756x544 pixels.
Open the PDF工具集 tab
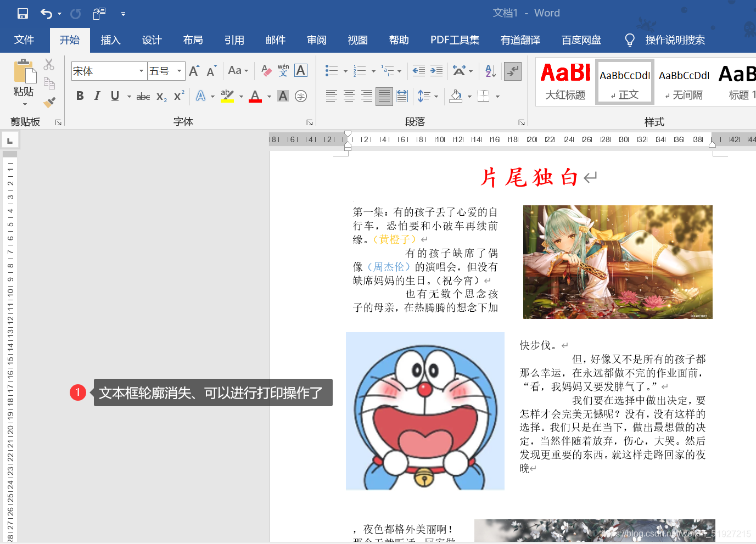455,40
